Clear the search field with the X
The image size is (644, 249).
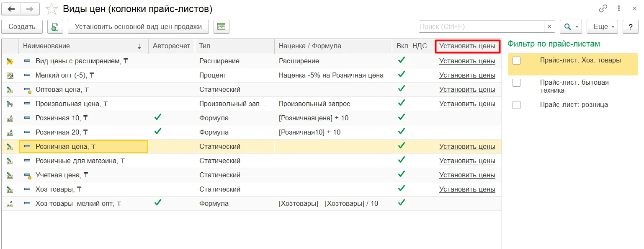[x=549, y=27]
